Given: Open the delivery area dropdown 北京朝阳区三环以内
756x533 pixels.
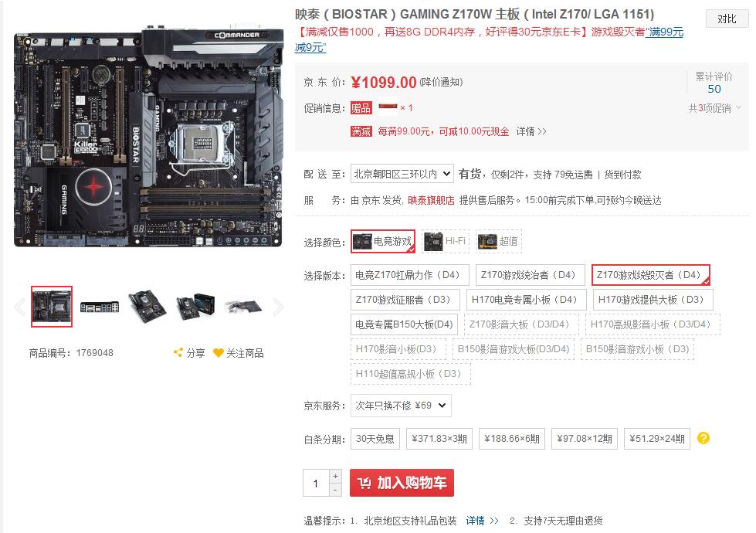Looking at the screenshot, I should point(402,174).
